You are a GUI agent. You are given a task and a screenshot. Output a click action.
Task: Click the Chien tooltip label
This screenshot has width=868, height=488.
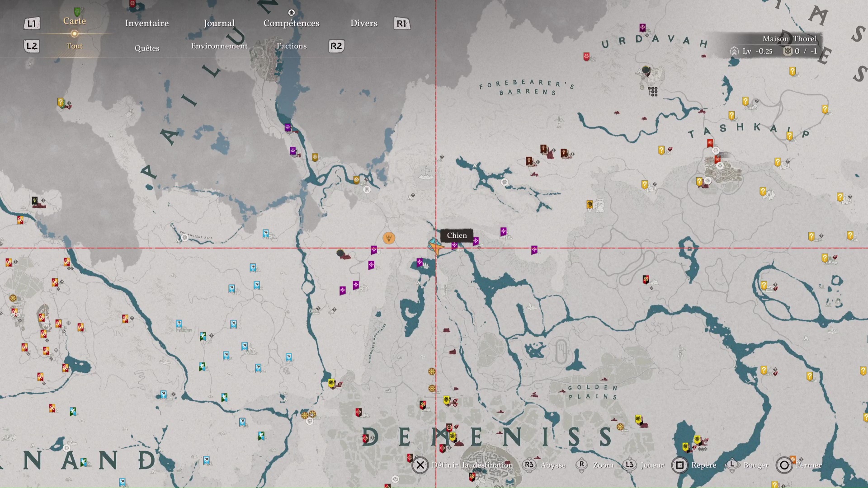coord(457,235)
